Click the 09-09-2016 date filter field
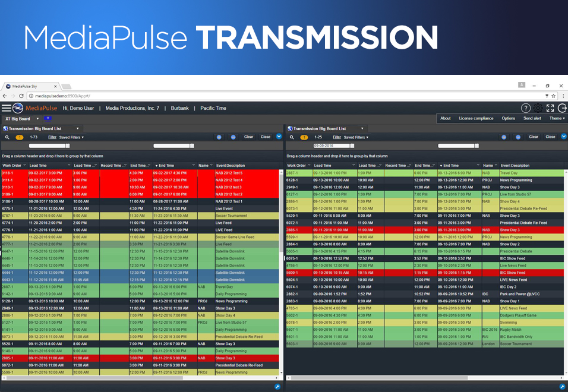The image size is (568, 392). pos(331,146)
